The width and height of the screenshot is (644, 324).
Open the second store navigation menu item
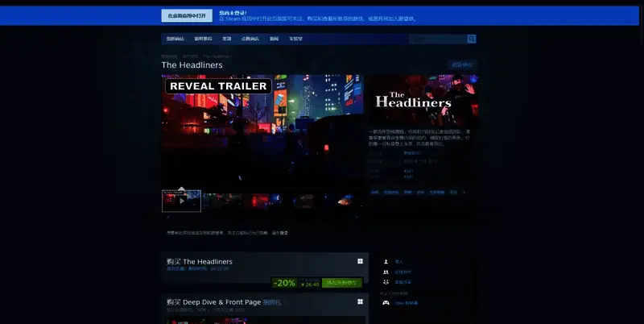point(201,39)
